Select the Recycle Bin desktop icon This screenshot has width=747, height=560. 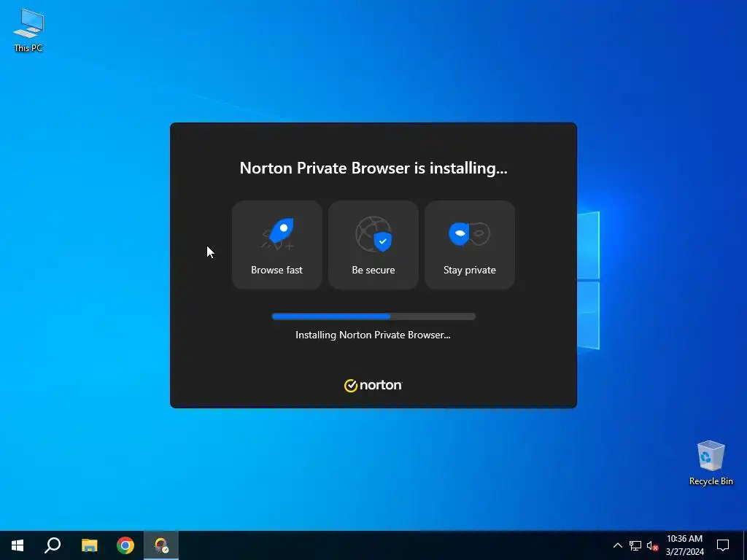pyautogui.click(x=711, y=463)
